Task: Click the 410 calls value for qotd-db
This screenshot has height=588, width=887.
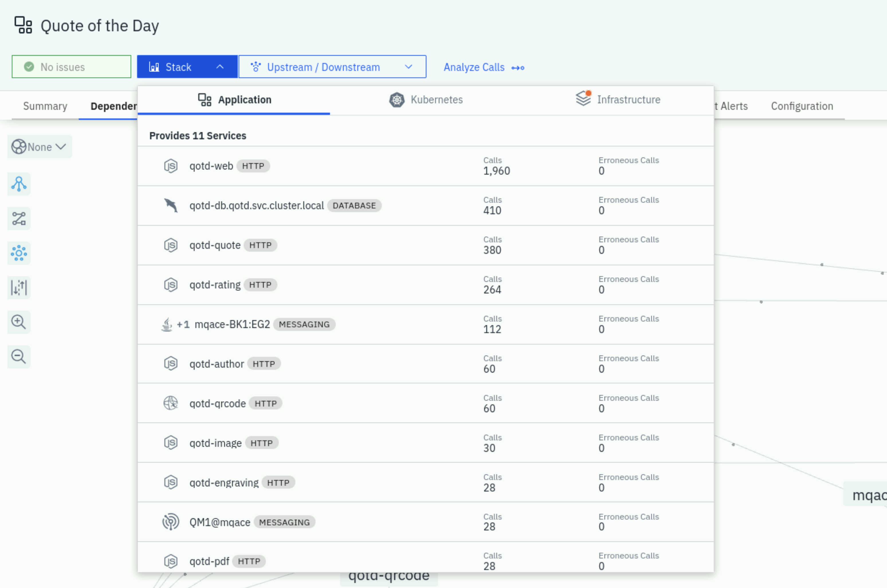Action: coord(492,211)
